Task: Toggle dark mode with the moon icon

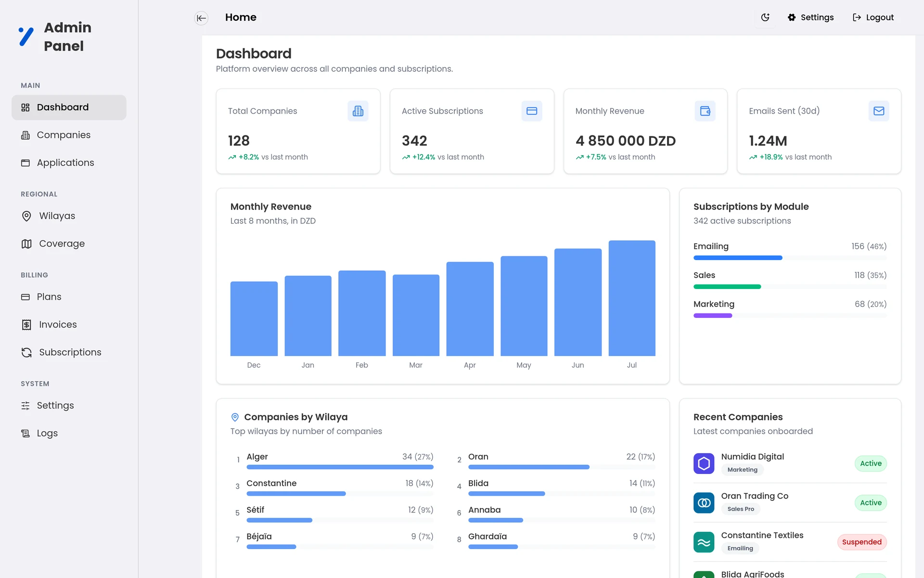Action: tap(765, 17)
